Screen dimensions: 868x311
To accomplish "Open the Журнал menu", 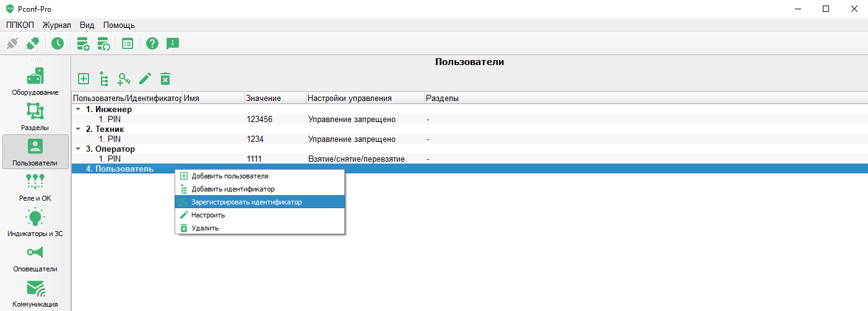I will 57,25.
